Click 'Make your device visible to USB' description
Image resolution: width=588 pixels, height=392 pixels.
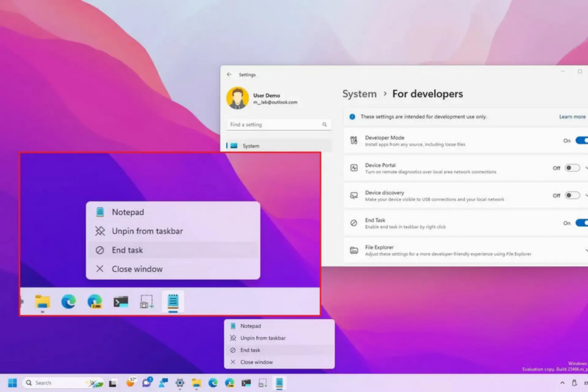(x=435, y=200)
